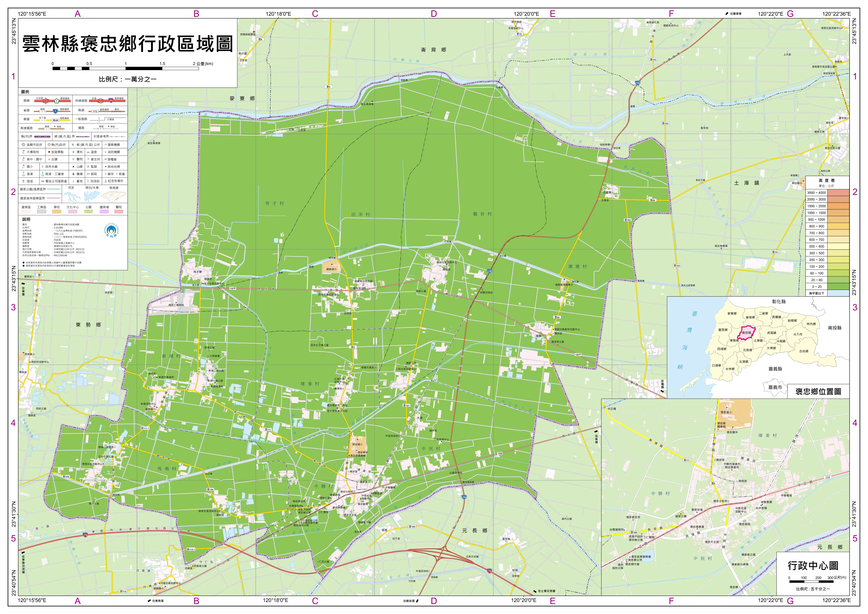Click the 土庫鎮 label on the main map
The height and width of the screenshot is (614, 868).
(747, 183)
